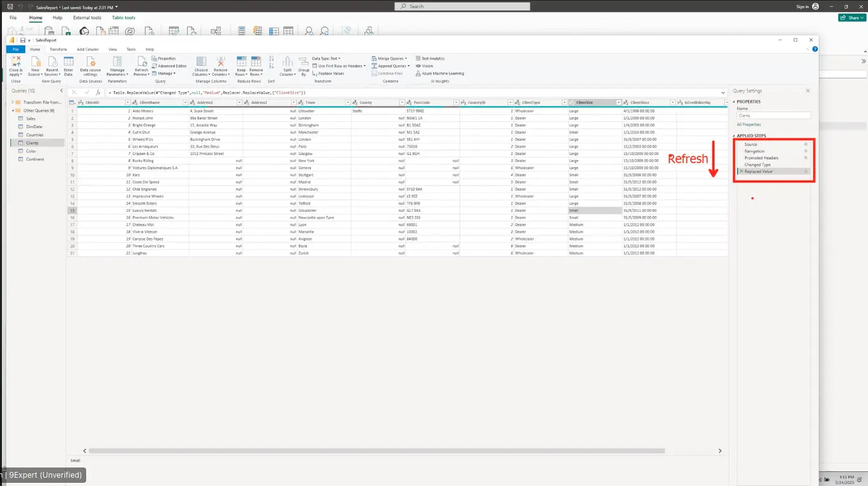Click Azure Machine Learning button
868x486 pixels.
coord(440,73)
